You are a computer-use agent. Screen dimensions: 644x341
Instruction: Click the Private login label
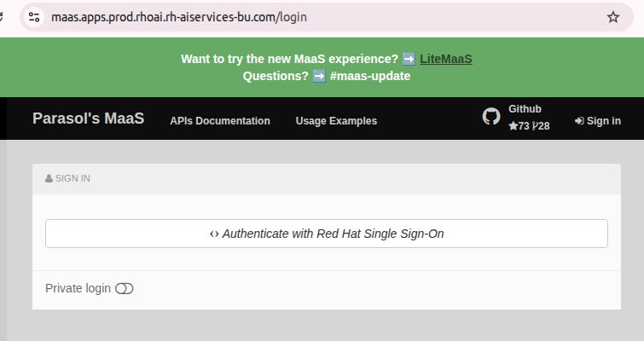(78, 288)
